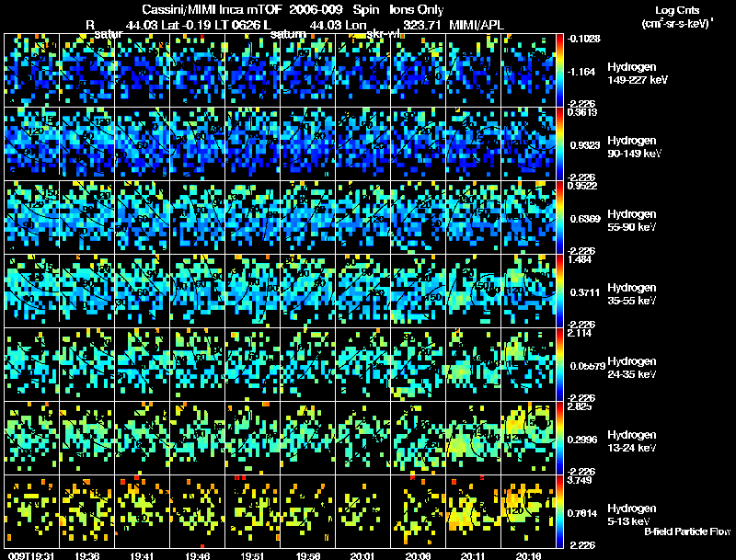
Task: Open the Hydrogen 149-227 keV panel at 009T19:31
Action: [31, 71]
